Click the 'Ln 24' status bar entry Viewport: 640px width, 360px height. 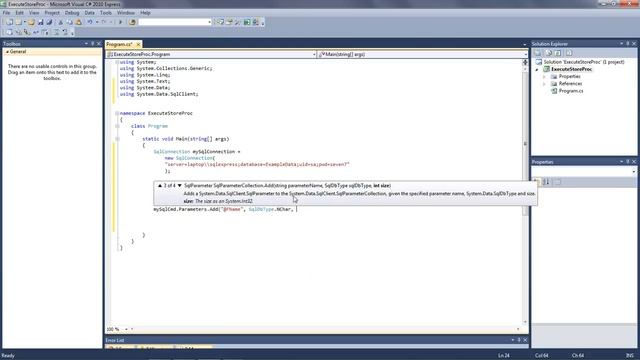(504, 356)
